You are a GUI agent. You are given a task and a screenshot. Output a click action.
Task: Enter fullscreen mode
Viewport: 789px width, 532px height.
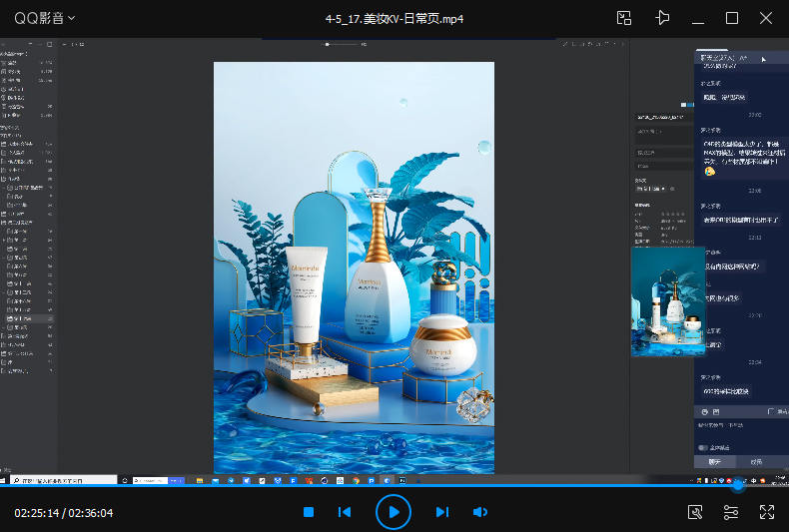[767, 512]
